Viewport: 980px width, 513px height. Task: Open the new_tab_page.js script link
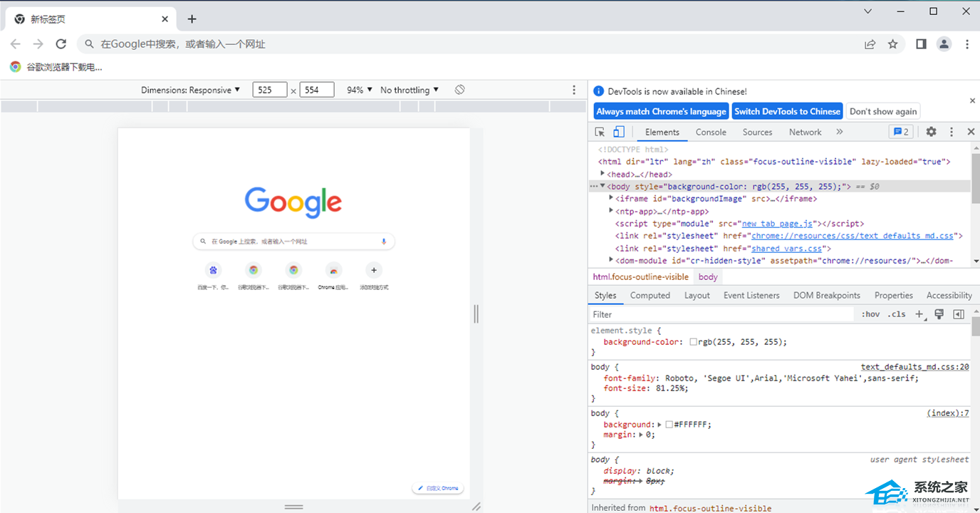(x=777, y=224)
